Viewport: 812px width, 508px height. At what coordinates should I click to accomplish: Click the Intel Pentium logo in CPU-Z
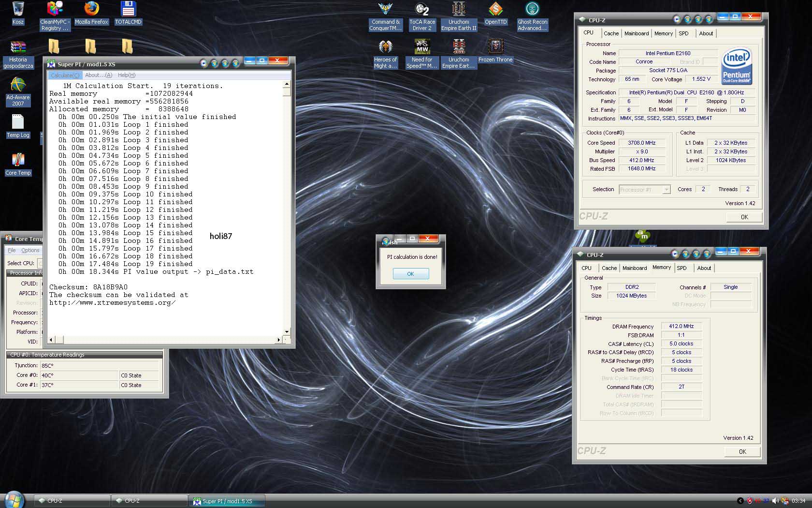[736, 66]
